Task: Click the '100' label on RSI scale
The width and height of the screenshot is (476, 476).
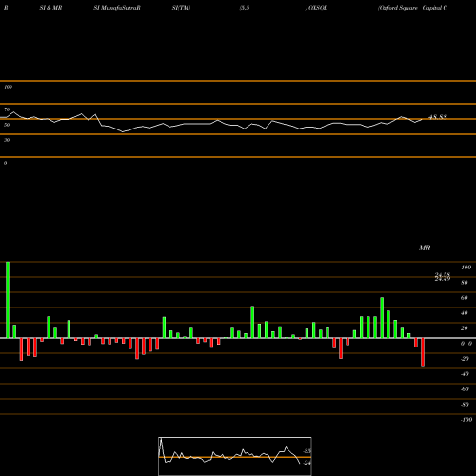Action: (9, 87)
